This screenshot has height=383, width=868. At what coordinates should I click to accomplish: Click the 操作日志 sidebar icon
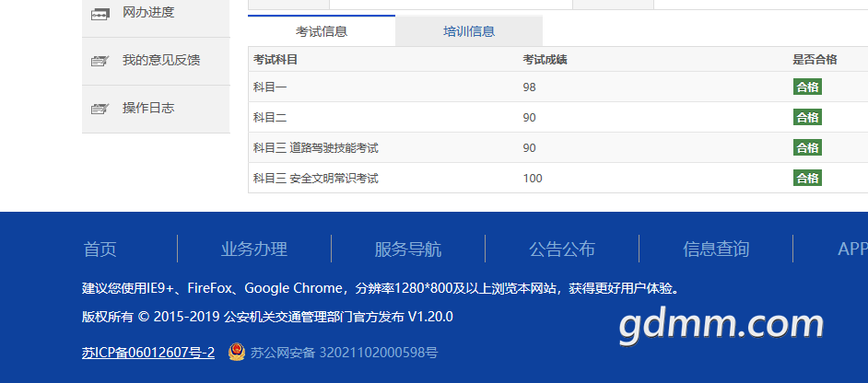100,109
